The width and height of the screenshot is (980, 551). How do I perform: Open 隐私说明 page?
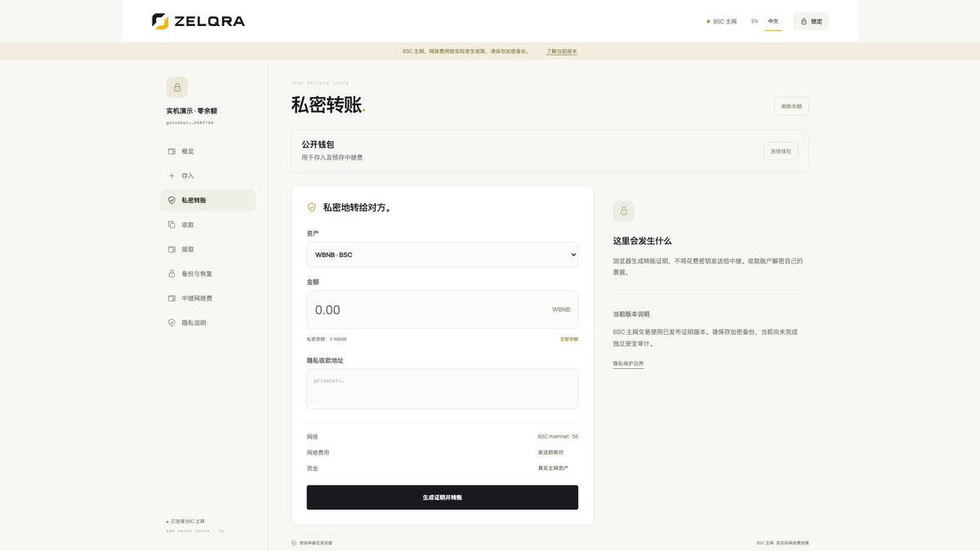(207, 322)
